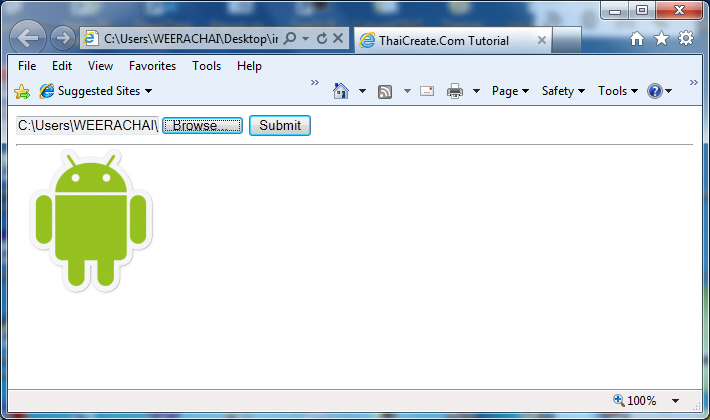The image size is (710, 420).
Task: Open the Safety dropdown menu
Action: pos(563,91)
